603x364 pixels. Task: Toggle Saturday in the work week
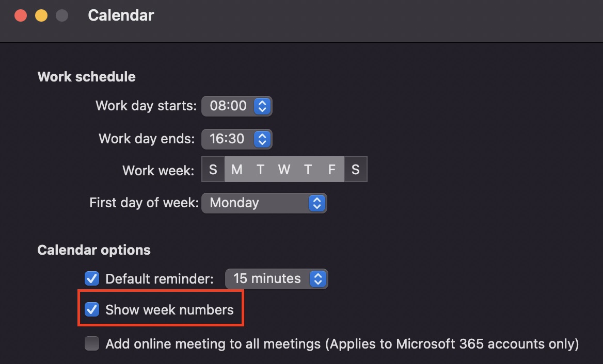355,170
